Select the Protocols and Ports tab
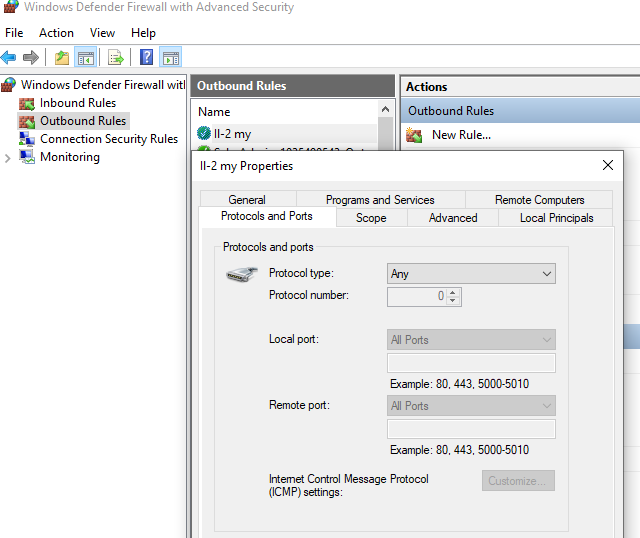640x538 pixels. pyautogui.click(x=267, y=216)
